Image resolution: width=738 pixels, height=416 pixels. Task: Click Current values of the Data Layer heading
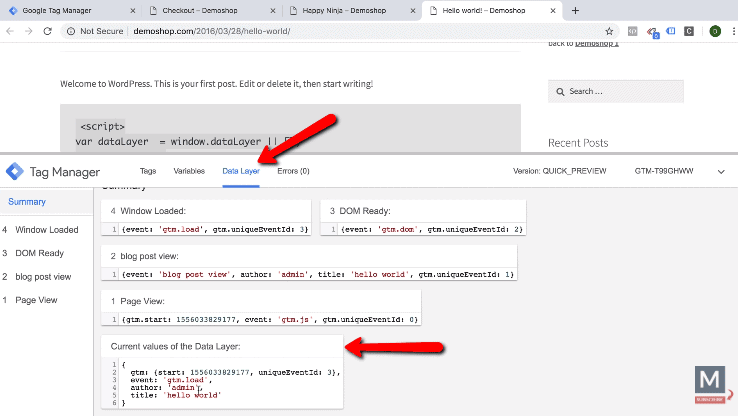coord(176,346)
